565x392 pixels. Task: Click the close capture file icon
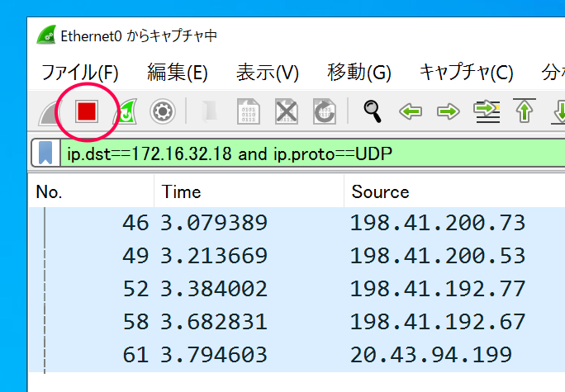click(286, 111)
